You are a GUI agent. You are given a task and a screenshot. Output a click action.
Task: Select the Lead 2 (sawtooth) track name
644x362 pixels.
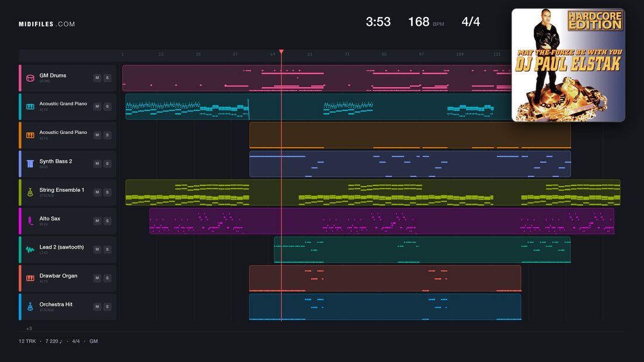tap(61, 247)
